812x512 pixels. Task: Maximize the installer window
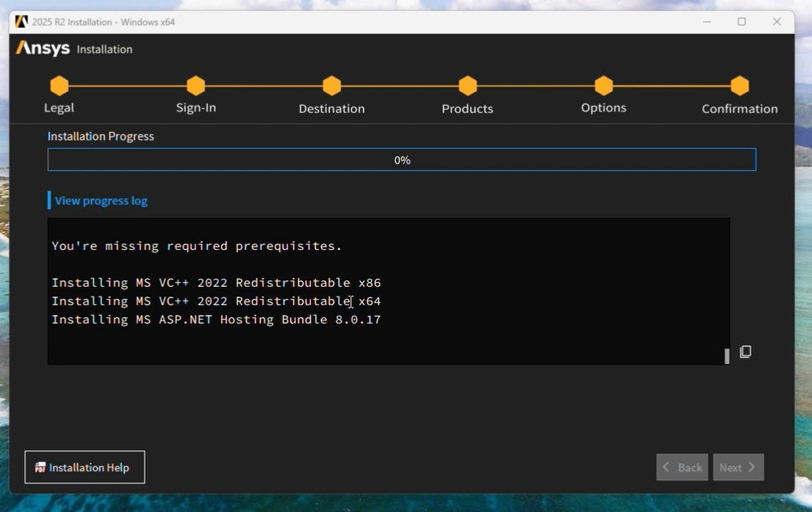(x=741, y=22)
